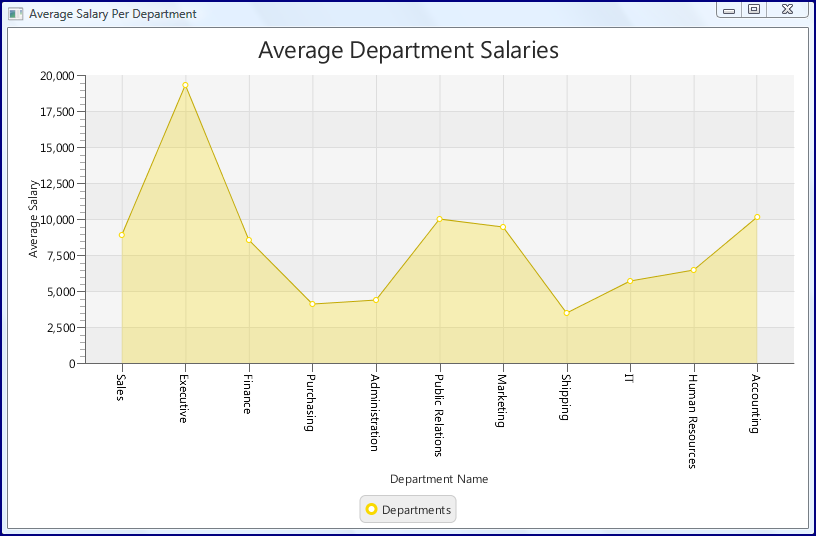Click the Sales data point marker

click(x=122, y=235)
